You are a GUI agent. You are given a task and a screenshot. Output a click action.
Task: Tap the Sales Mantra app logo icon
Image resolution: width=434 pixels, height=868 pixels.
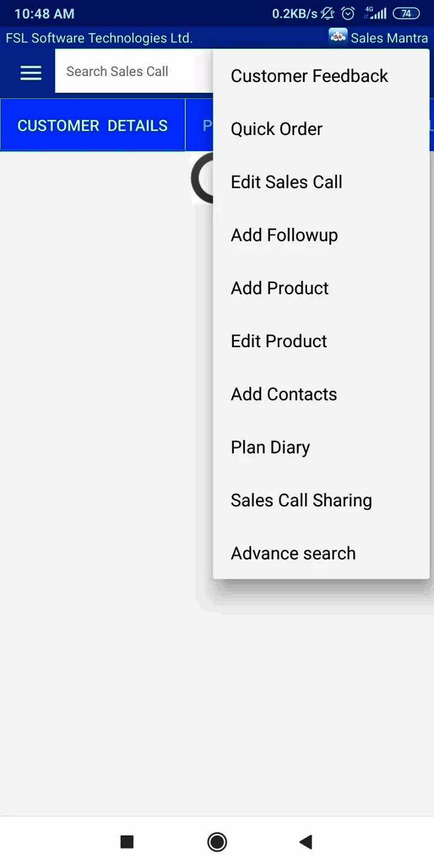click(338, 37)
